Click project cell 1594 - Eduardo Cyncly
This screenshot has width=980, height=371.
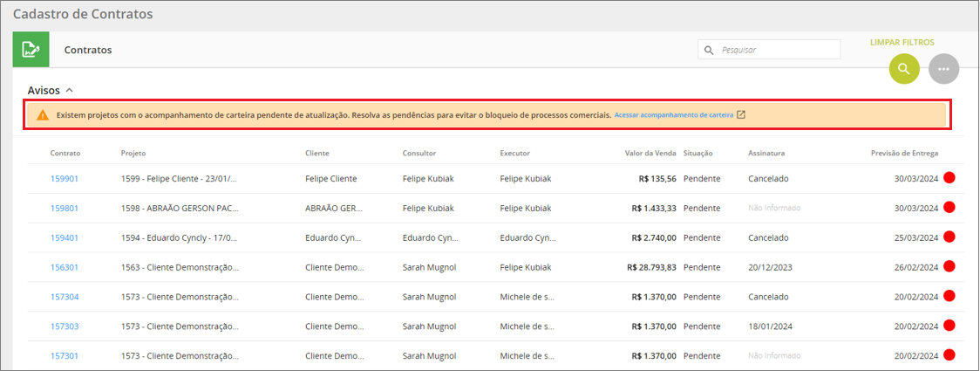click(x=180, y=237)
